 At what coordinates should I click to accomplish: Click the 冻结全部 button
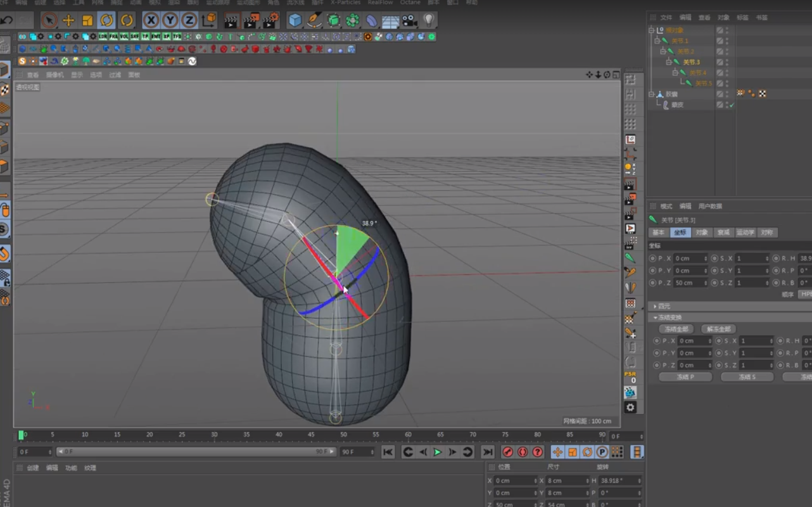tap(676, 329)
